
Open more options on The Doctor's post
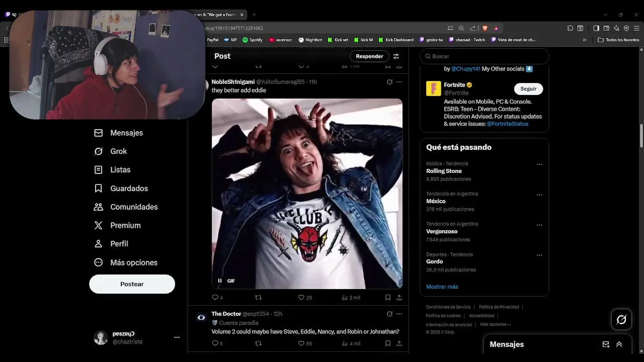399,314
